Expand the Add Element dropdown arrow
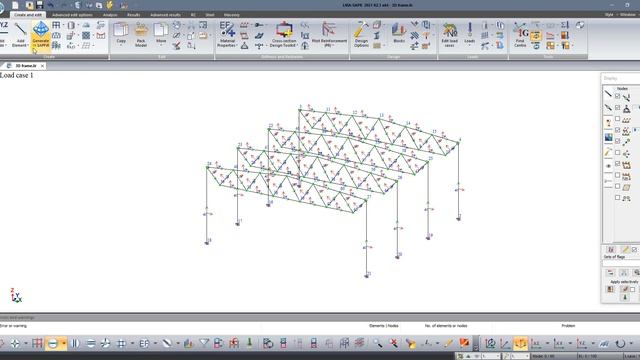The height and width of the screenshot is (360, 640). coord(28,45)
